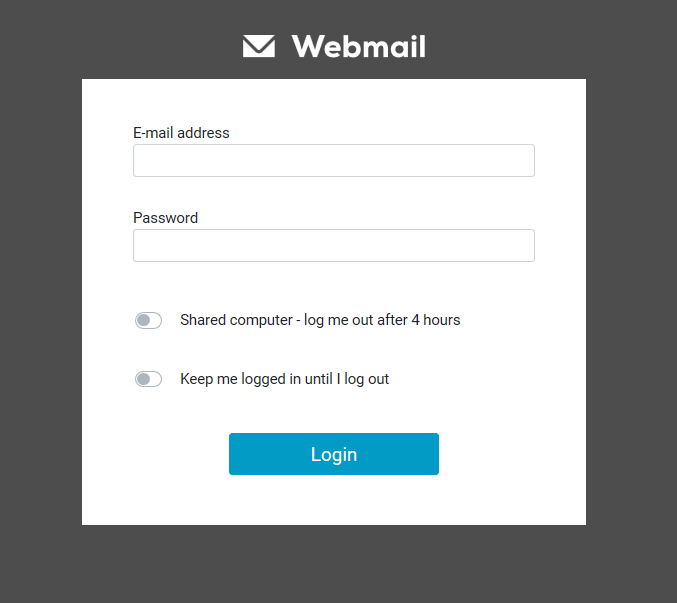Screen dimensions: 677x603
Task: Click the word Webmail in the header
Action: point(359,46)
